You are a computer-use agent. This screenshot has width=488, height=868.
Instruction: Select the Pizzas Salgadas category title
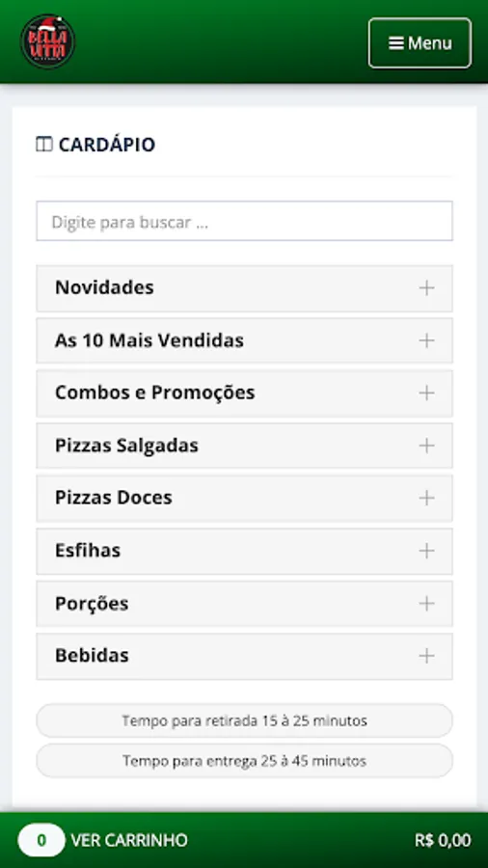coord(126,446)
